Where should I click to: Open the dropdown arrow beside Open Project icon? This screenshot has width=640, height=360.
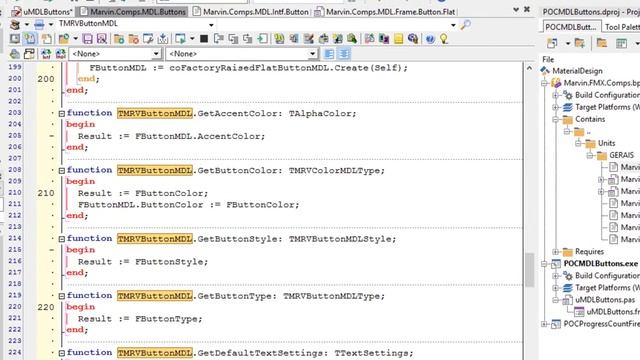click(x=76, y=39)
